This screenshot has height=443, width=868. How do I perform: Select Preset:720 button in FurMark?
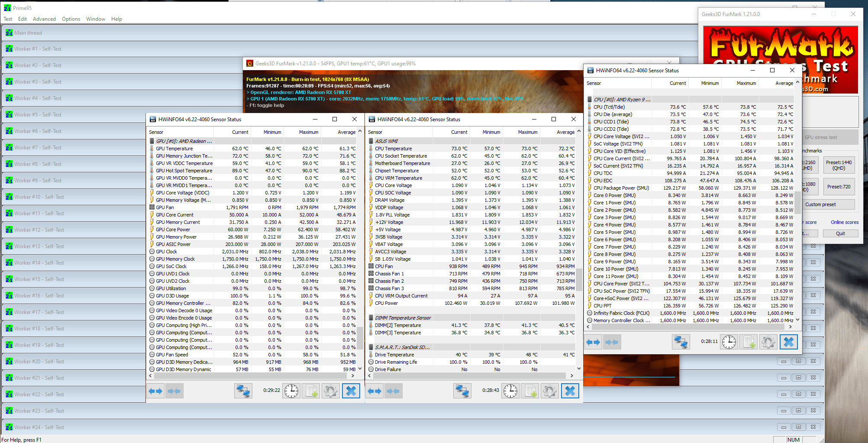839,187
